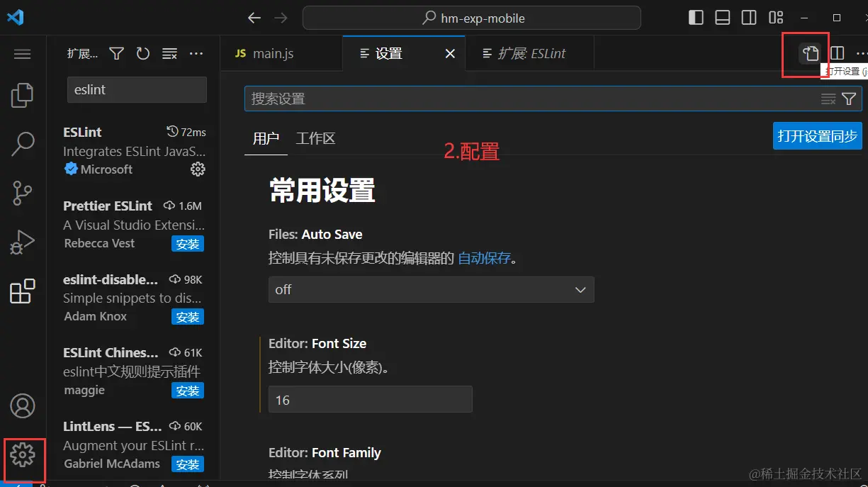Open editor more actions menu
This screenshot has height=487, width=868.
[x=861, y=53]
